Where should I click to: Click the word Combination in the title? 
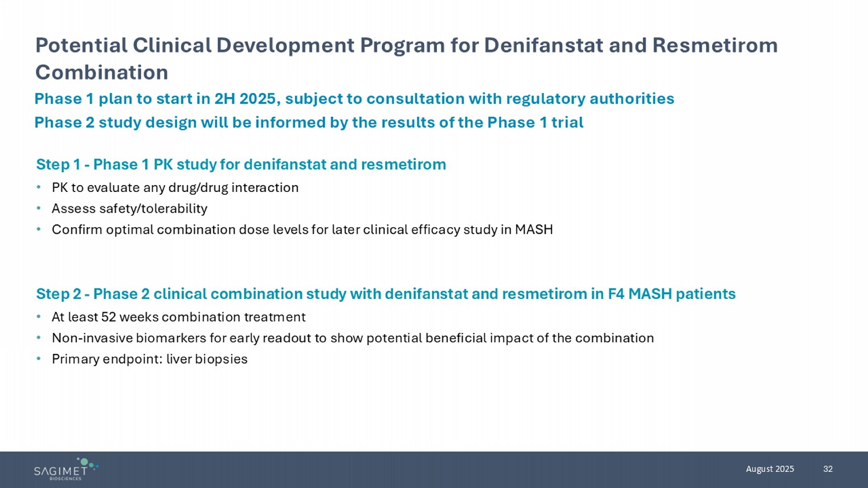click(x=102, y=73)
